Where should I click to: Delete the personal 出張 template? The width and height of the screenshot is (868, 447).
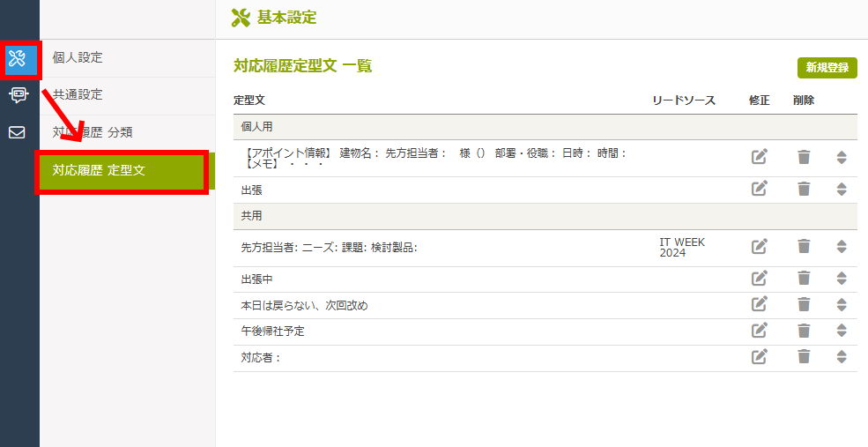804,189
